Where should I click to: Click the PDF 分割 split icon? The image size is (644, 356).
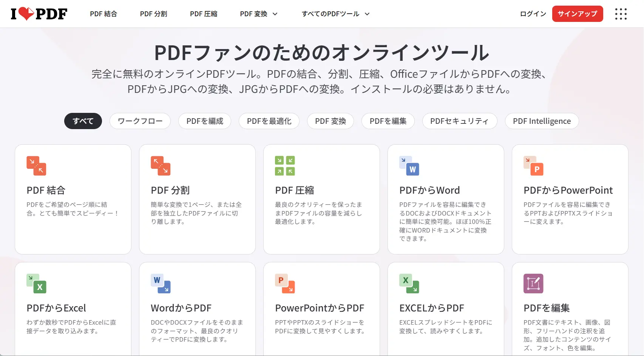click(161, 166)
